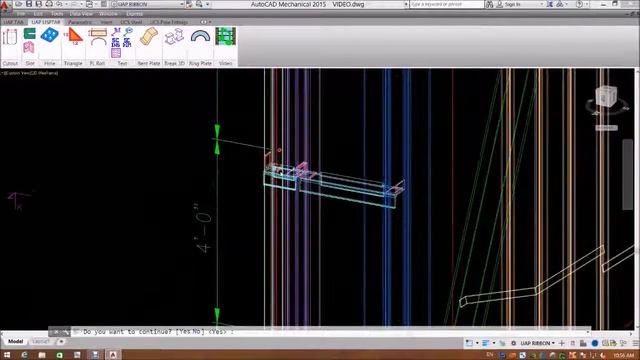
Task: Expand the quick access toolbar customize arrow
Action: click(x=208, y=4)
